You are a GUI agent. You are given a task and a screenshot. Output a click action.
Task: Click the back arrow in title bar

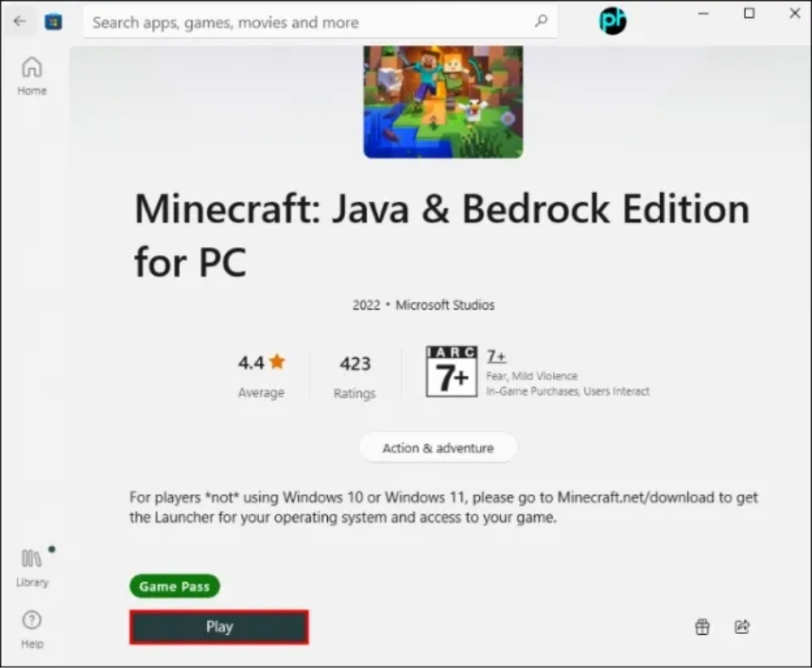click(19, 22)
